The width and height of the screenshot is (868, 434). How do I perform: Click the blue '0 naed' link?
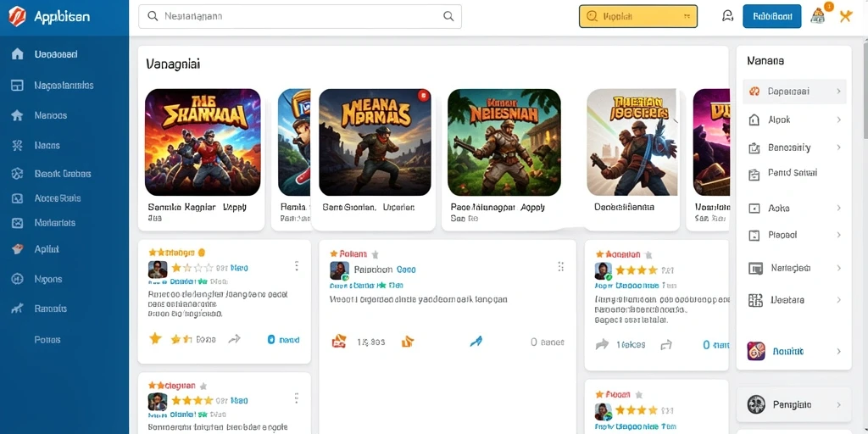click(x=283, y=339)
